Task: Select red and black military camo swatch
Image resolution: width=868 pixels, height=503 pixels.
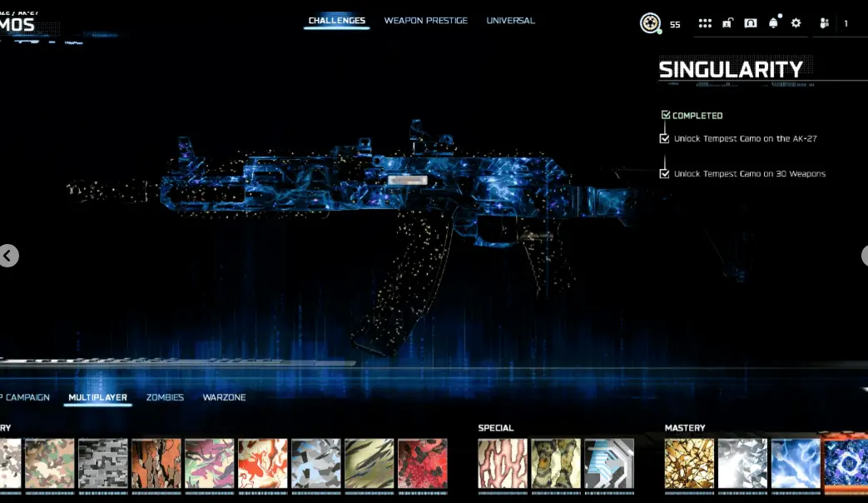Action: (423, 464)
